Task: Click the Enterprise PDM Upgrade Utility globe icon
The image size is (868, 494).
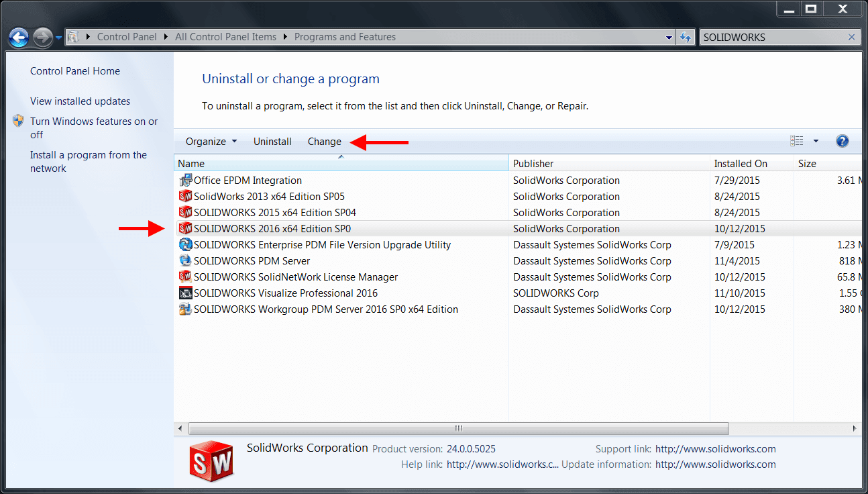Action: click(x=186, y=244)
